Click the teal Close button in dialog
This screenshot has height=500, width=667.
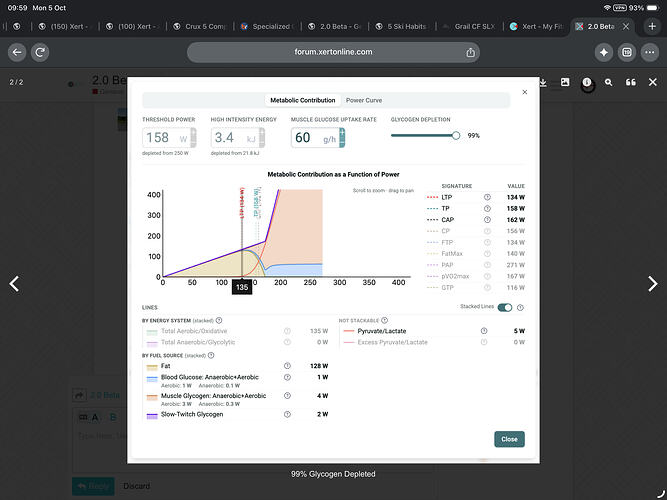tap(509, 439)
